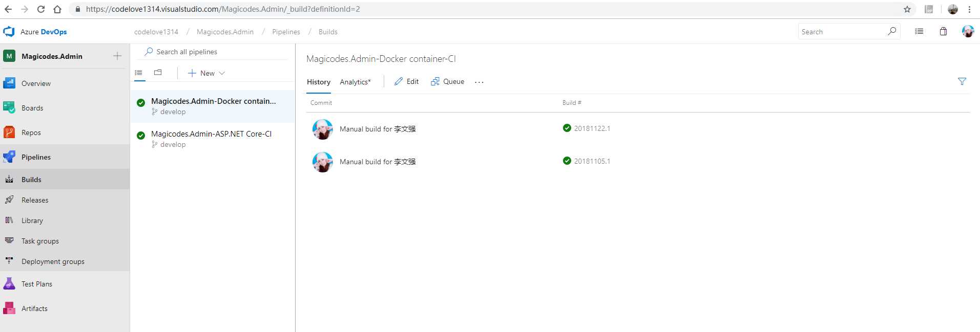Screen dimensions: 980x332
Task: Open the user profile avatar in header
Action: pos(968,31)
